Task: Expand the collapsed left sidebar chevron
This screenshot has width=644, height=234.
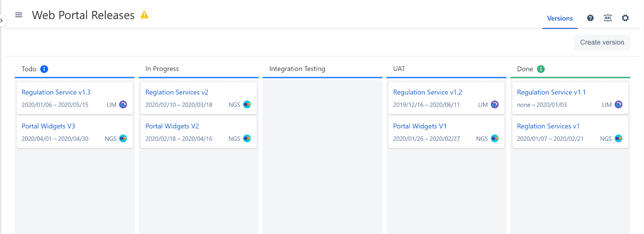Action: pos(2,20)
